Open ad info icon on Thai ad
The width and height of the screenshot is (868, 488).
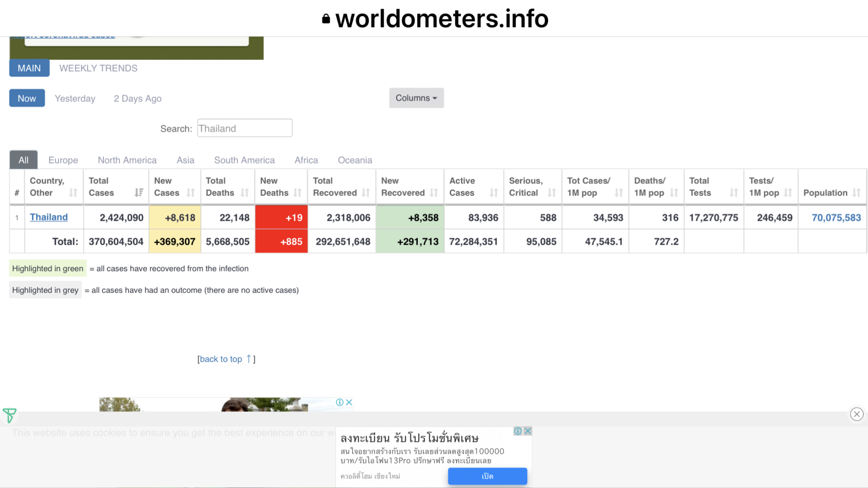pos(518,431)
